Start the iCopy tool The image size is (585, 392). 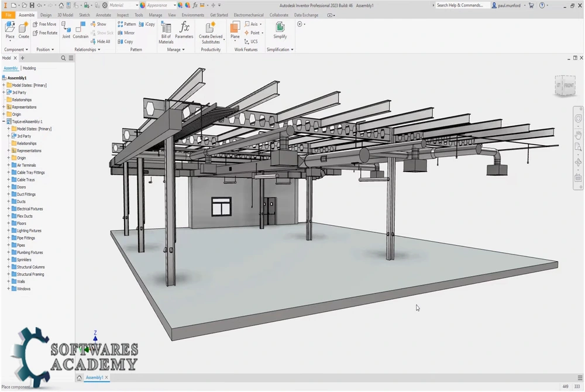pos(147,24)
